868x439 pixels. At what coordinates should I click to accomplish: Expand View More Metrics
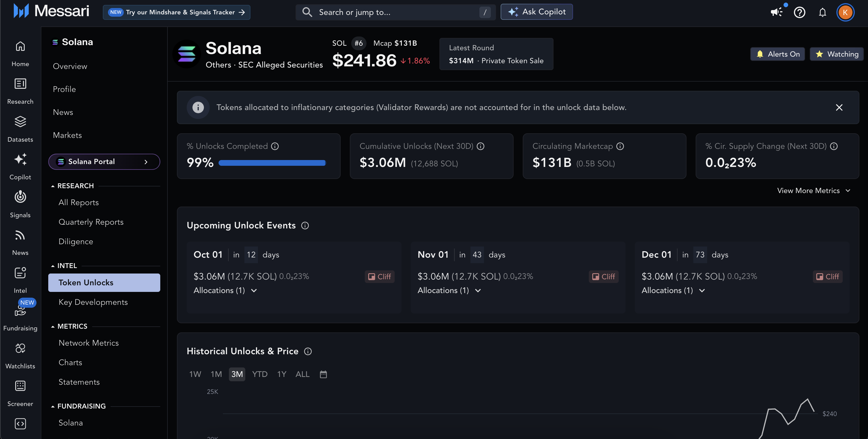point(813,191)
